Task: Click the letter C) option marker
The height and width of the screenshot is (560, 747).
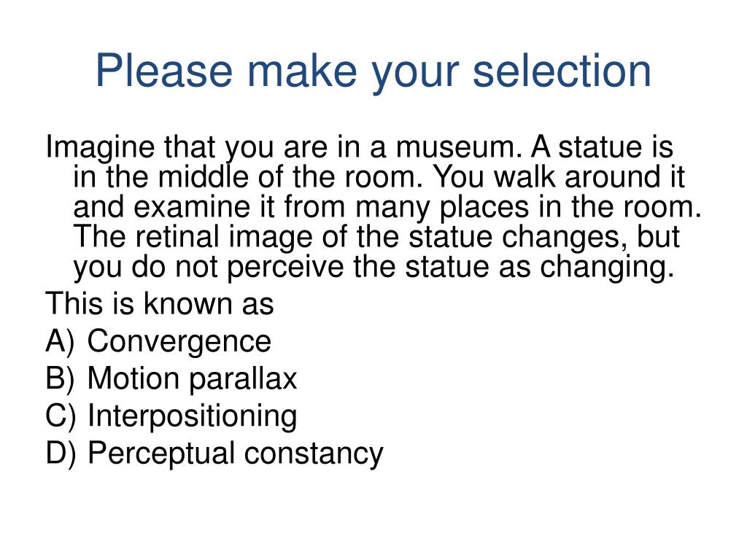Action: click(61, 416)
